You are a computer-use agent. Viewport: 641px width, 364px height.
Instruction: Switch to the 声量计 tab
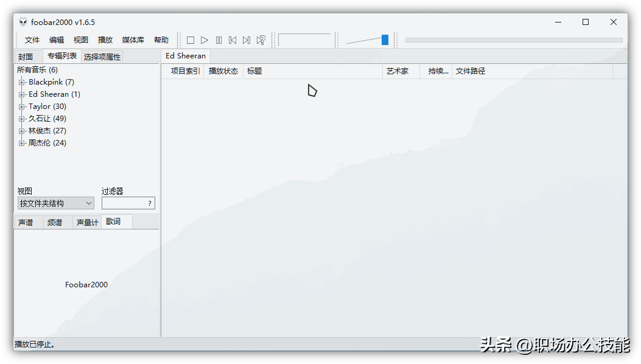point(87,223)
